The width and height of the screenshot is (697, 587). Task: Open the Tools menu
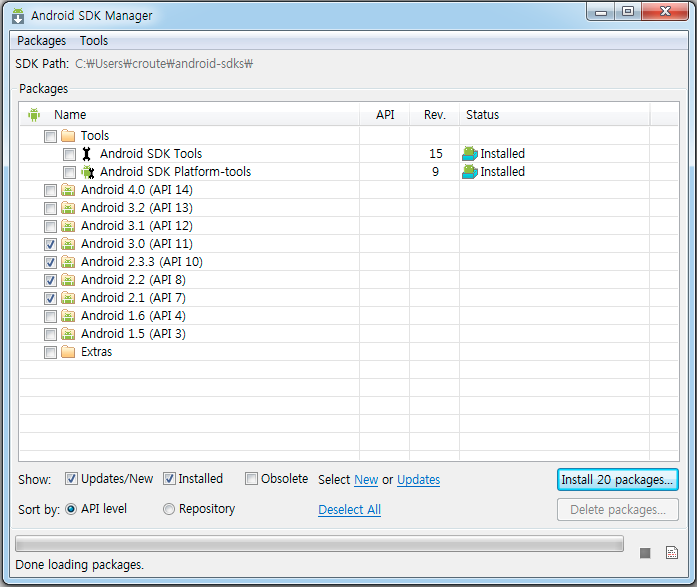coord(94,41)
